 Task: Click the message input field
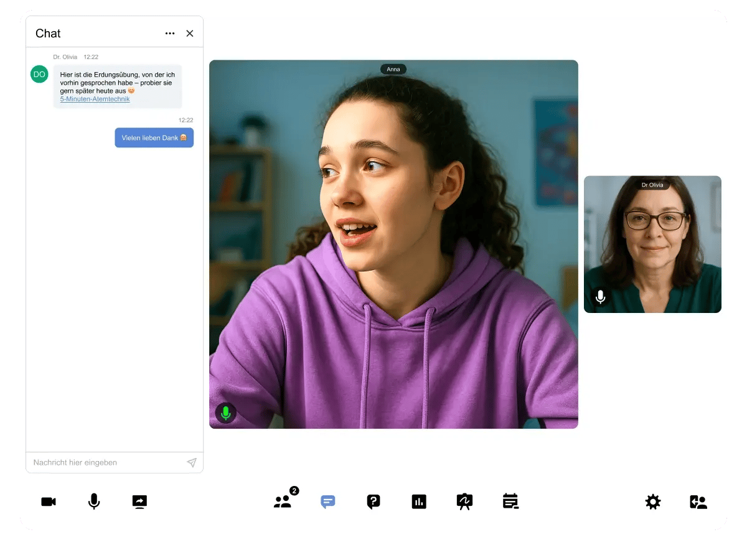(106, 462)
